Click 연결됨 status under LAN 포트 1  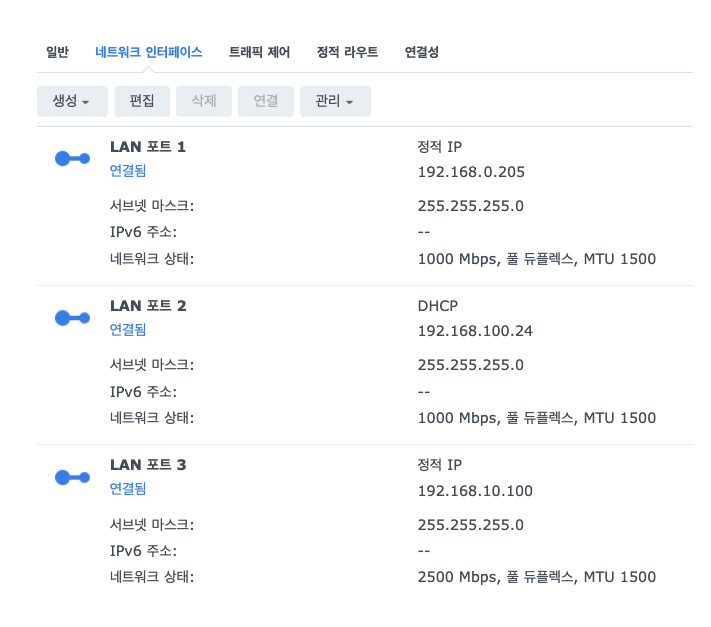coord(128,171)
